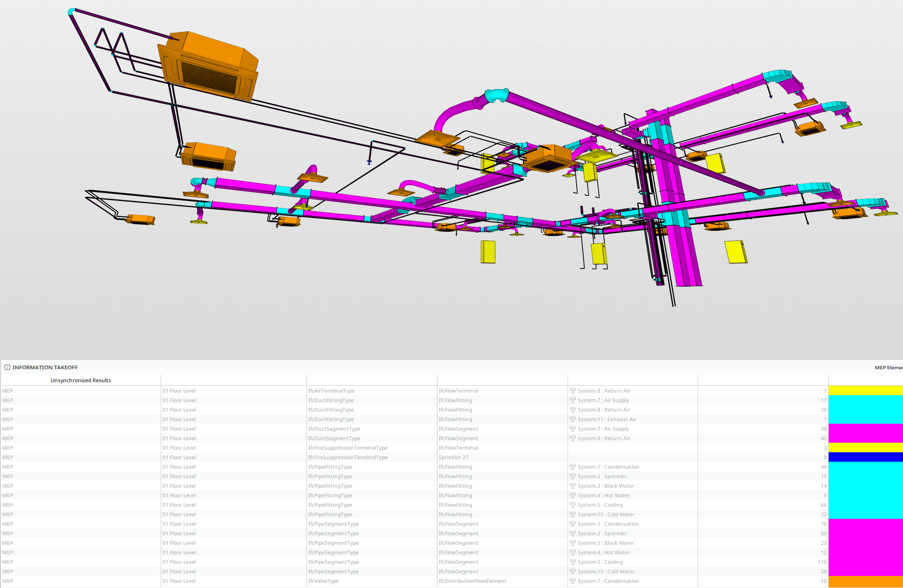
Task: Click the Information Takeoff panel info icon
Action: [x=7, y=367]
